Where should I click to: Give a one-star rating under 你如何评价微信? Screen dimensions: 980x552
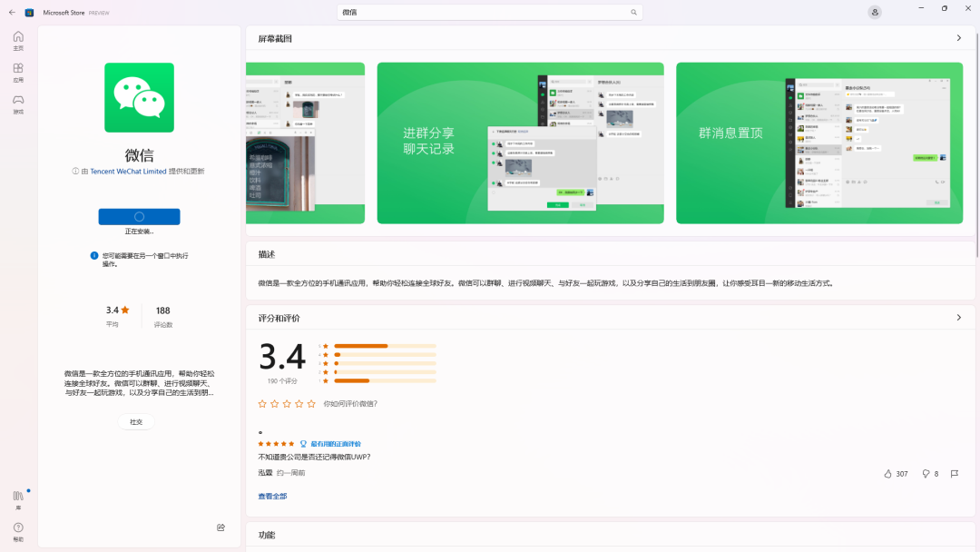pos(263,403)
